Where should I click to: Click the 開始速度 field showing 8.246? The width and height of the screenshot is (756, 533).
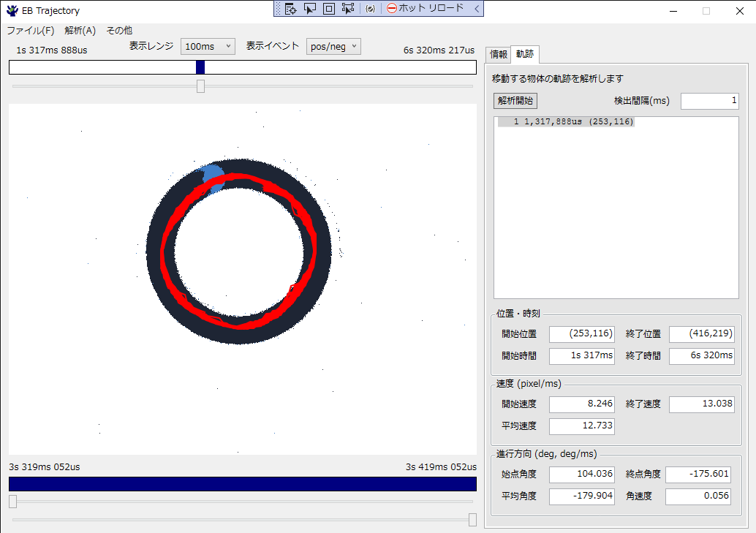click(582, 404)
